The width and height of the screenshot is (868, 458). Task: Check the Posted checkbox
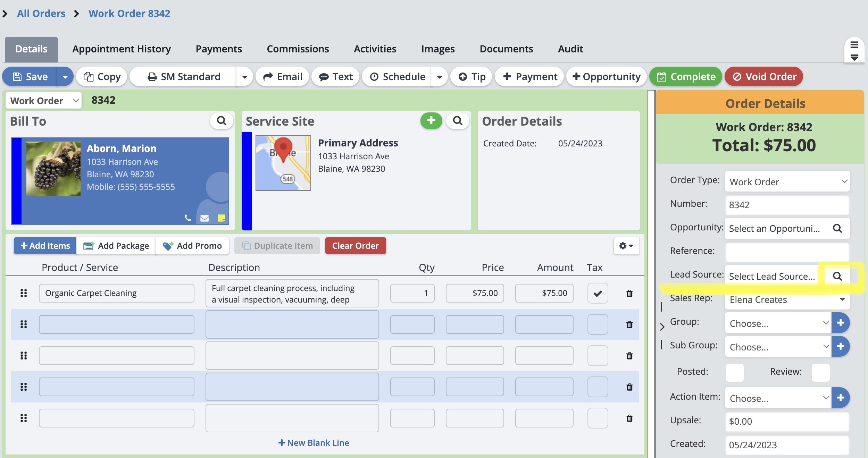pyautogui.click(x=734, y=372)
